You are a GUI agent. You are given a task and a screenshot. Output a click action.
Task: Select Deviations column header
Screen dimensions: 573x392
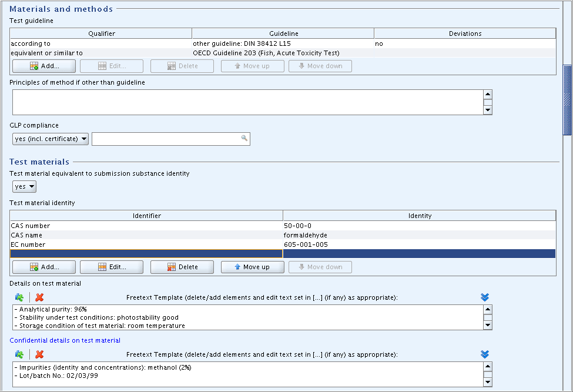(x=465, y=33)
